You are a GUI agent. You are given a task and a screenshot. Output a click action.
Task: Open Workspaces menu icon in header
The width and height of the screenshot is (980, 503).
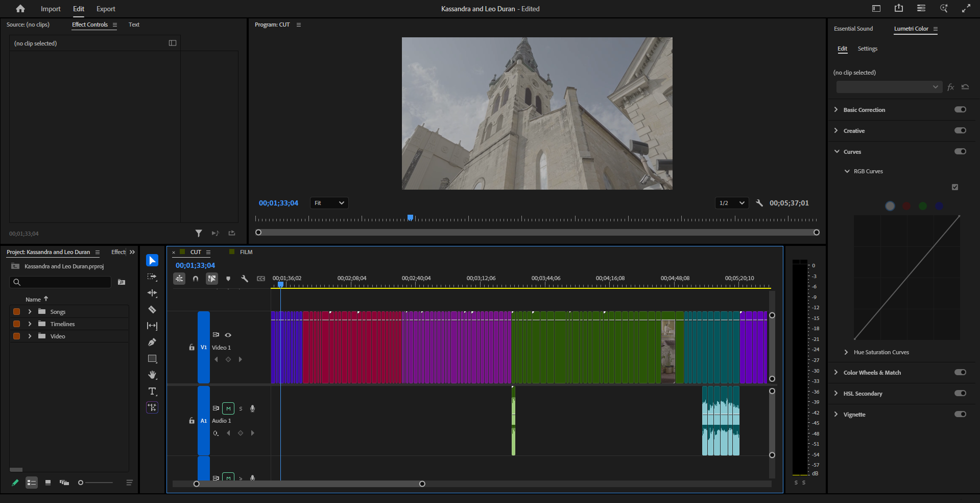921,8
